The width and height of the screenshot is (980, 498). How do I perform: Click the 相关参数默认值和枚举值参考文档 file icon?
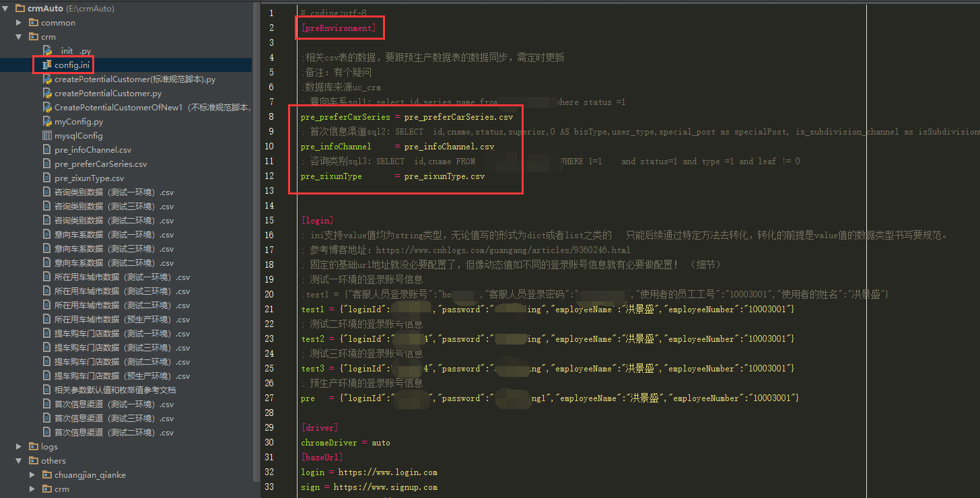[x=47, y=390]
